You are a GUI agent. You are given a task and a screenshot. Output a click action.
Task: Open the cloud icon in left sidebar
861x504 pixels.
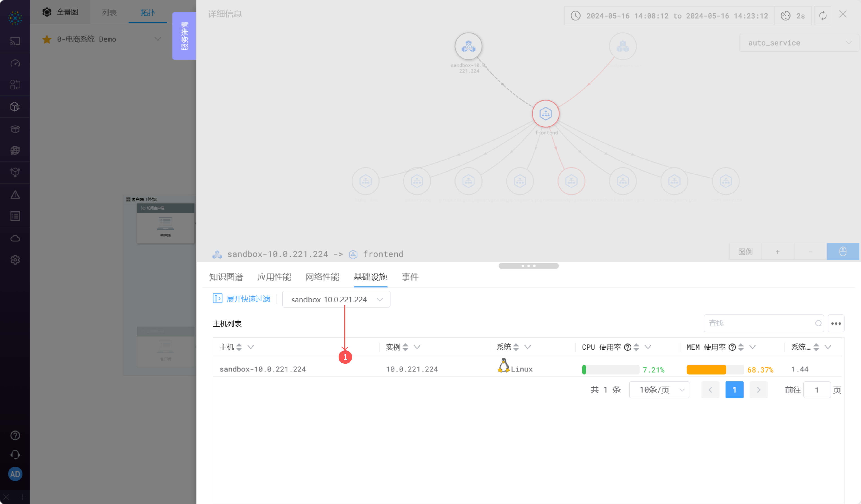point(15,238)
